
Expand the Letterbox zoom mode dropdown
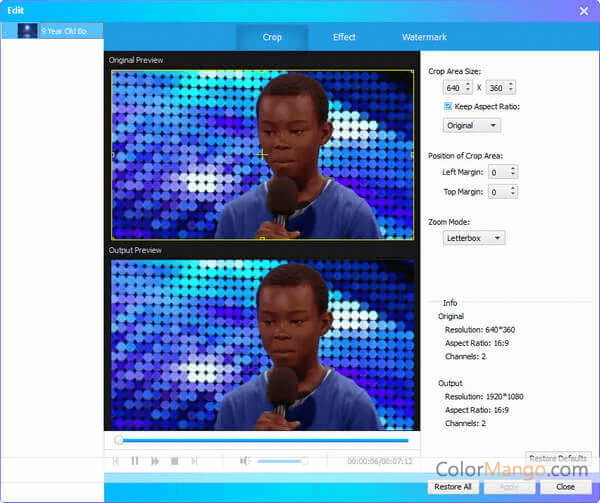474,238
